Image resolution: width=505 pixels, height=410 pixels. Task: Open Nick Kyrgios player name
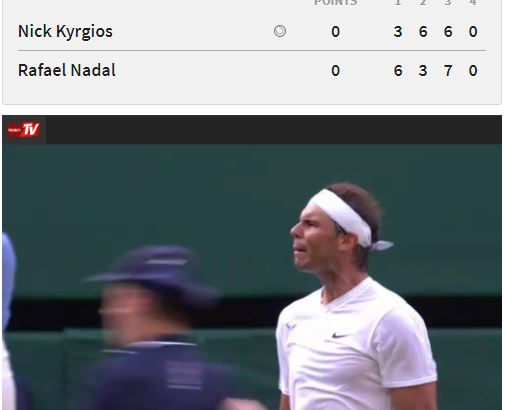pyautogui.click(x=65, y=32)
